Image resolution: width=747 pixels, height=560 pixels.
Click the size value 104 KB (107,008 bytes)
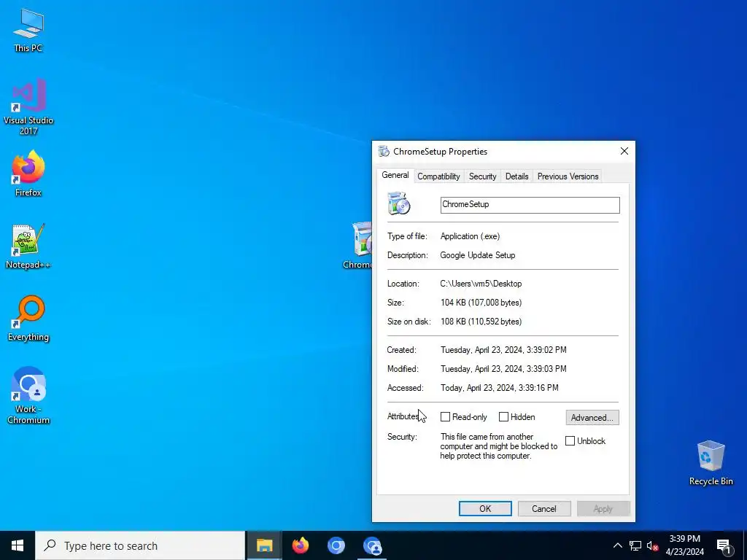(x=481, y=303)
